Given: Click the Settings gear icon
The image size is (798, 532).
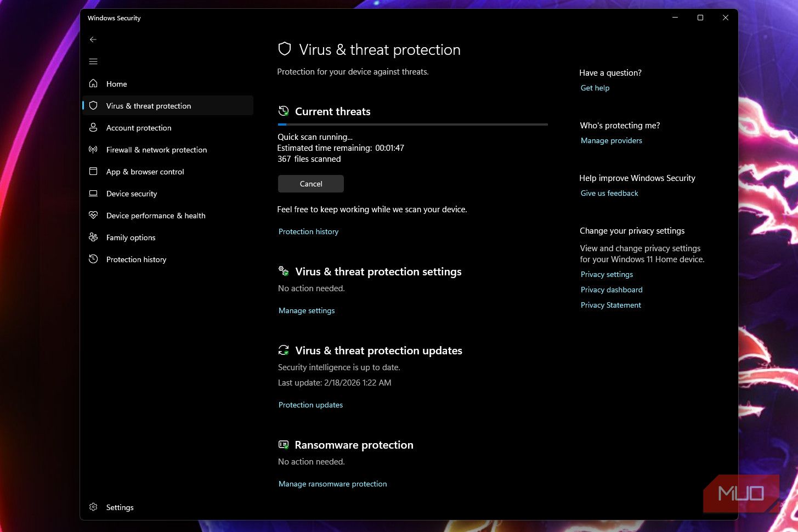Looking at the screenshot, I should 93,507.
